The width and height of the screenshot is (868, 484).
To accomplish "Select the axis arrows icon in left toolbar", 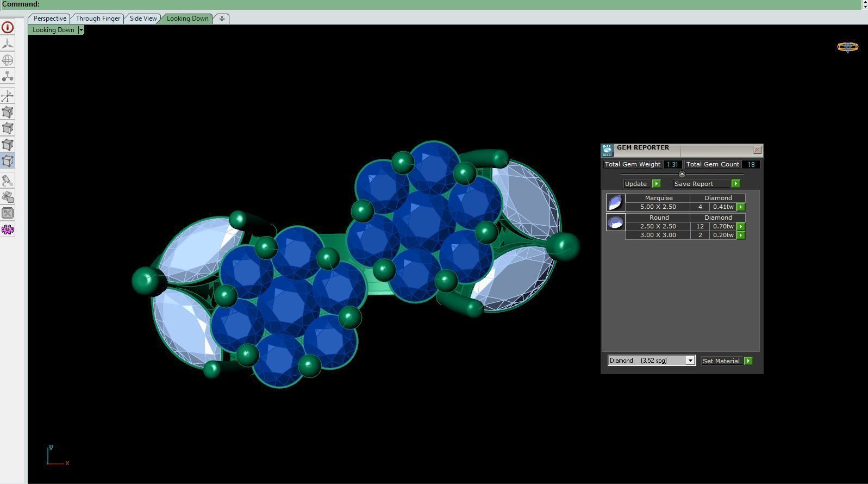I will click(x=8, y=96).
